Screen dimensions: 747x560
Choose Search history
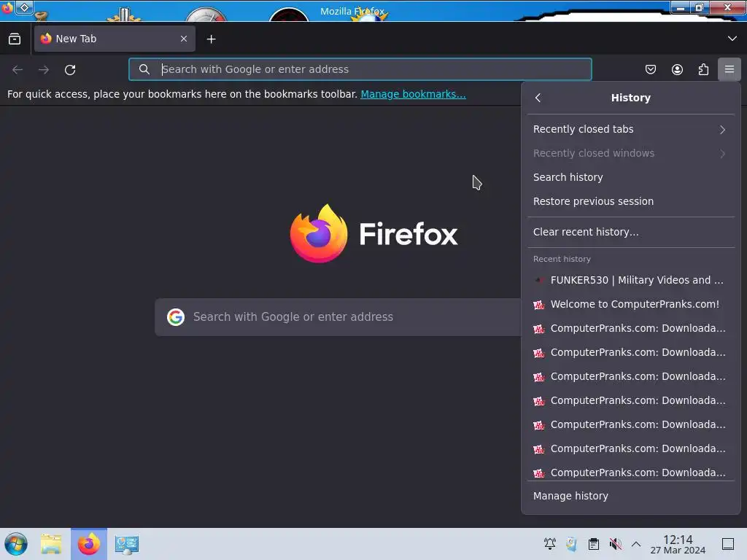[x=631, y=177]
